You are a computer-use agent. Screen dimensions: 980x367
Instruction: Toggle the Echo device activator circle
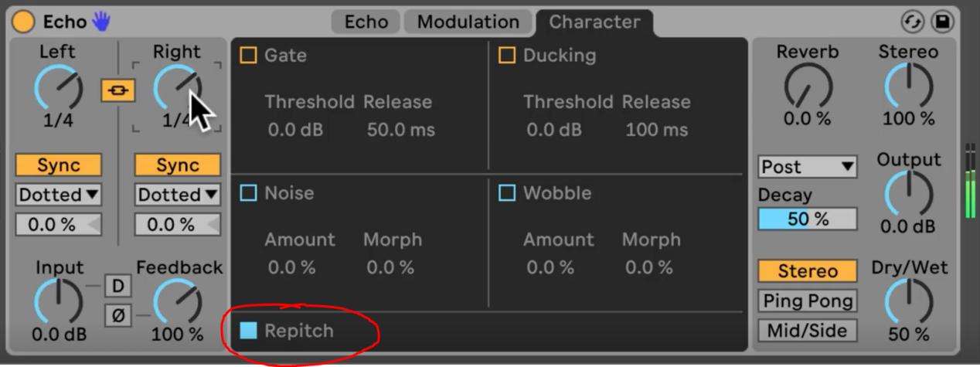[x=23, y=22]
